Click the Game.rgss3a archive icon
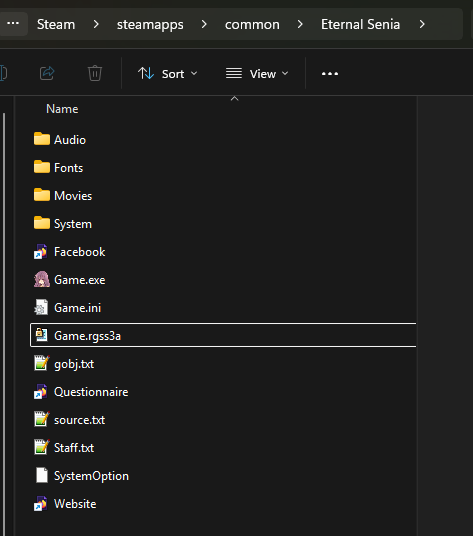This screenshot has height=536, width=473. (x=42, y=335)
